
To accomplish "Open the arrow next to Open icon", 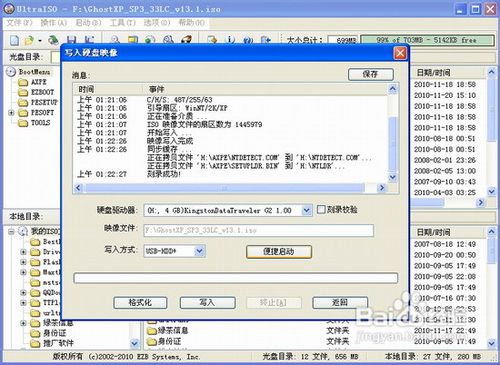I will click(x=40, y=41).
